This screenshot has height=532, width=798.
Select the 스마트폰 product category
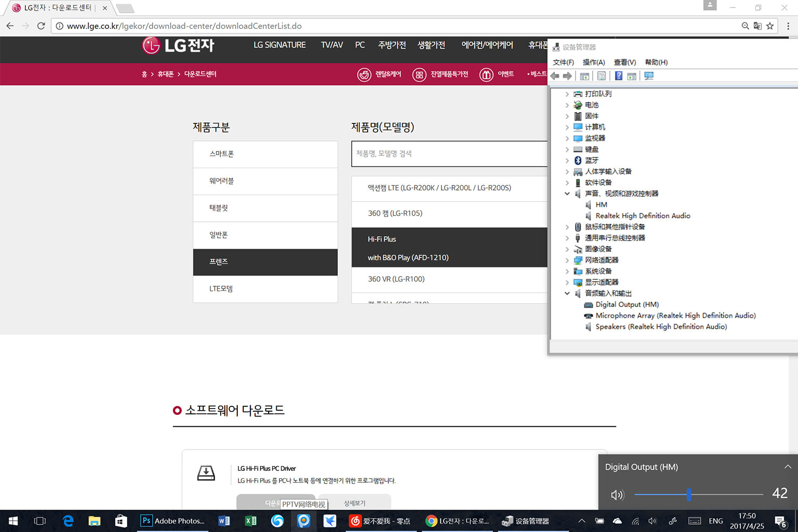coord(265,154)
